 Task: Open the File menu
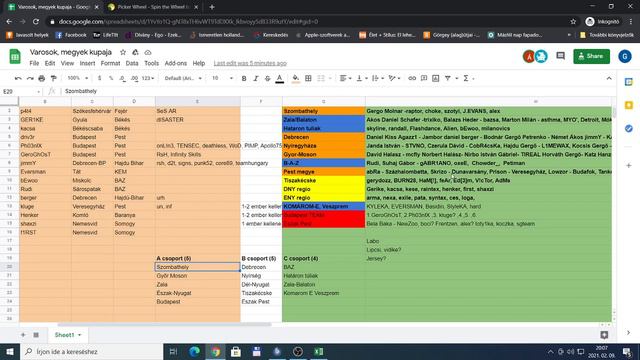pyautogui.click(x=34, y=63)
